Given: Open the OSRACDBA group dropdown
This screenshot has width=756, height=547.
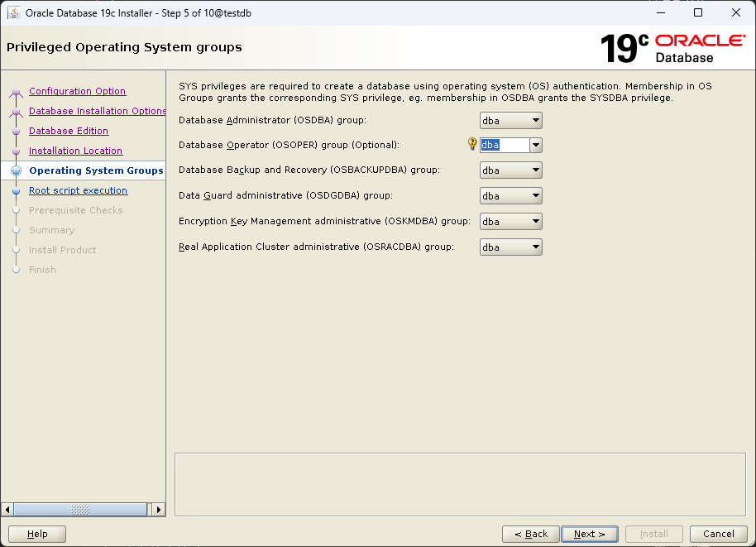Looking at the screenshot, I should point(510,247).
